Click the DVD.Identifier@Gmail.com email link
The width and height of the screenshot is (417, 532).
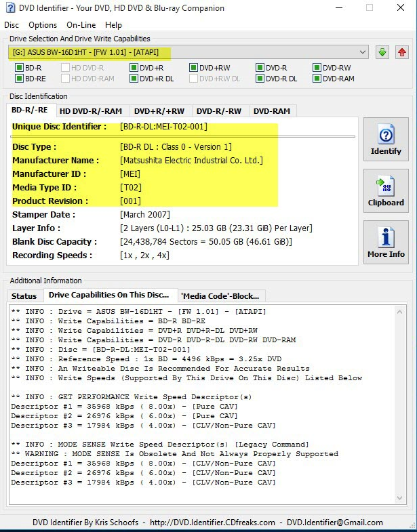pos(335,523)
